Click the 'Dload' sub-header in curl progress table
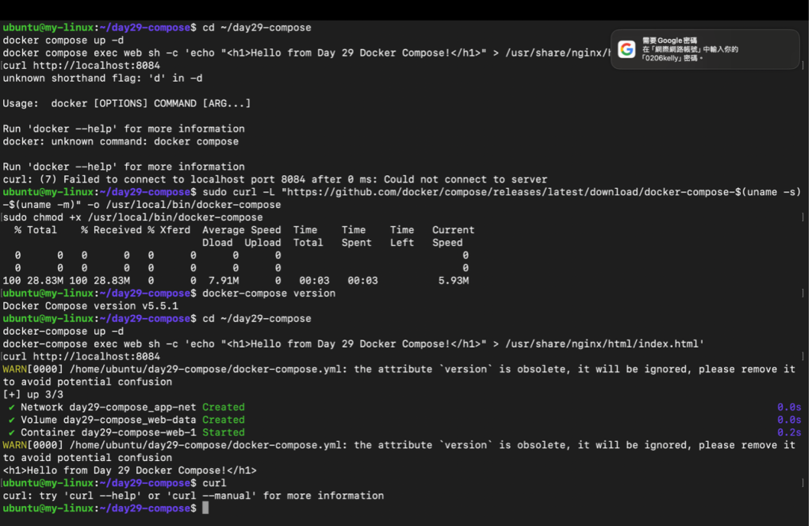 point(217,243)
